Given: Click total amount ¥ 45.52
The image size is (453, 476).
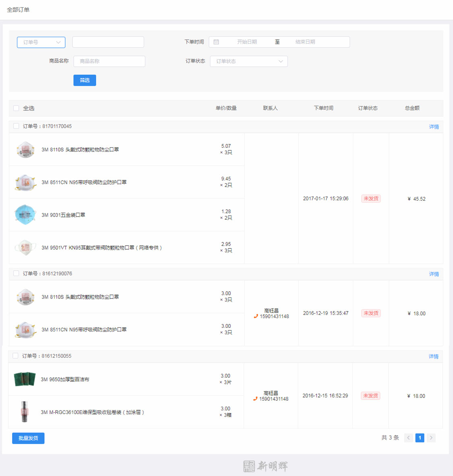Looking at the screenshot, I should click(417, 199).
